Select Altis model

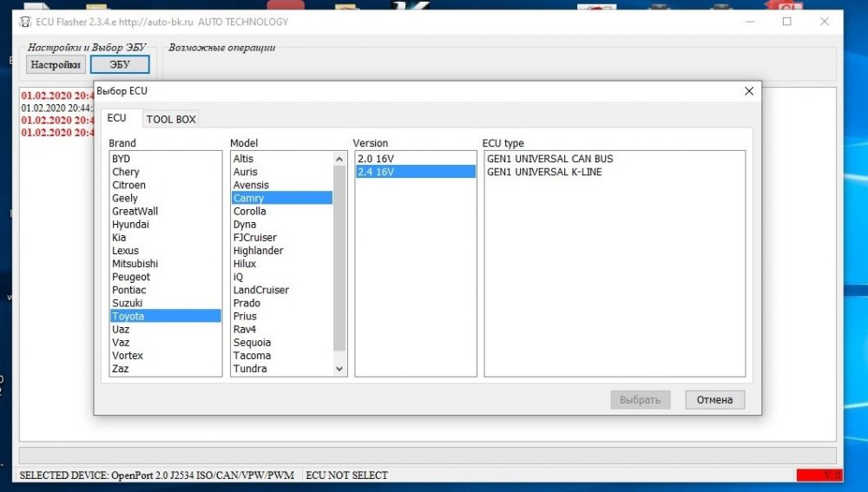click(x=282, y=159)
